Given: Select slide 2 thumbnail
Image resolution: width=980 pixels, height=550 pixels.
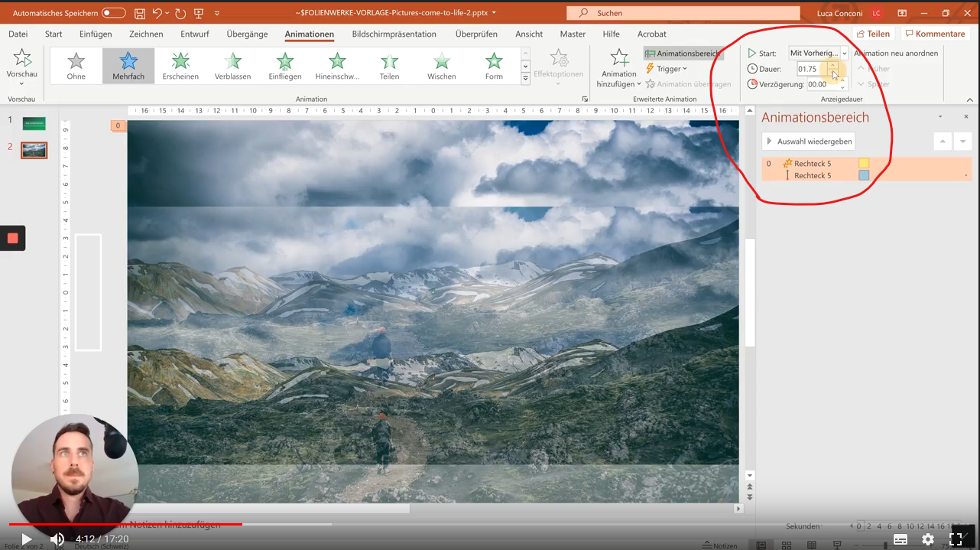Looking at the screenshot, I should 34,150.
